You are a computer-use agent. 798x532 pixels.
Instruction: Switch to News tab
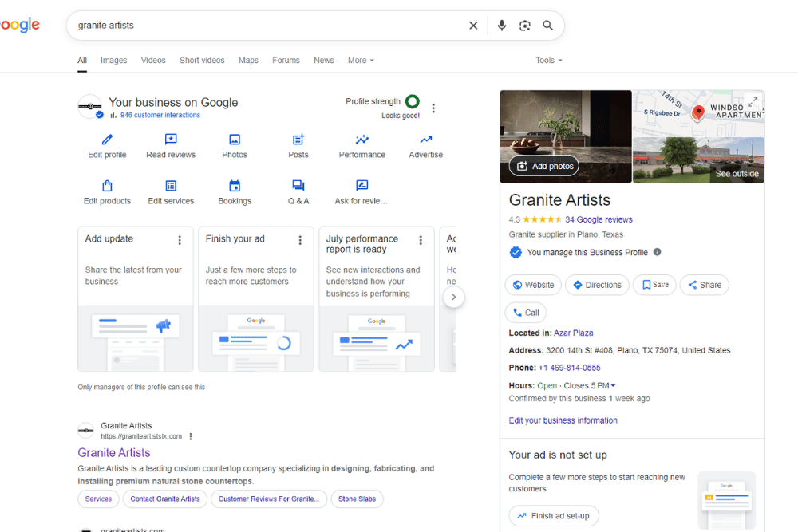click(324, 60)
